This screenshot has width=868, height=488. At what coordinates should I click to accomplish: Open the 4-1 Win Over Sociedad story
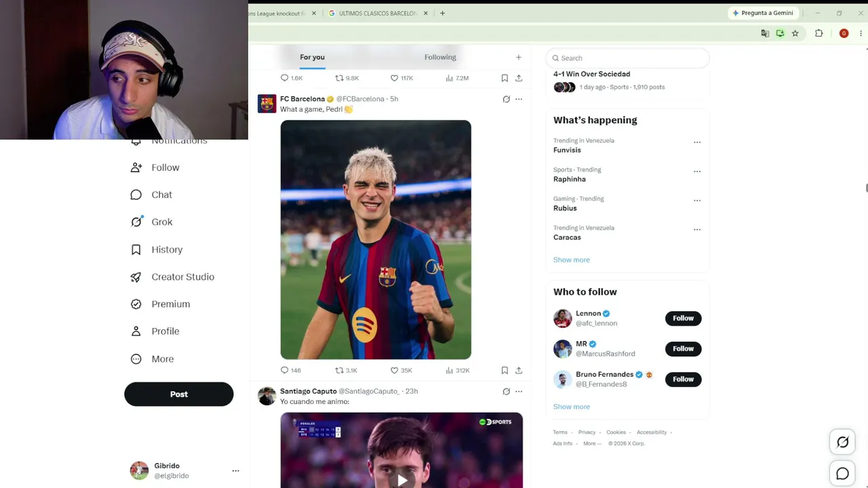(x=591, y=74)
